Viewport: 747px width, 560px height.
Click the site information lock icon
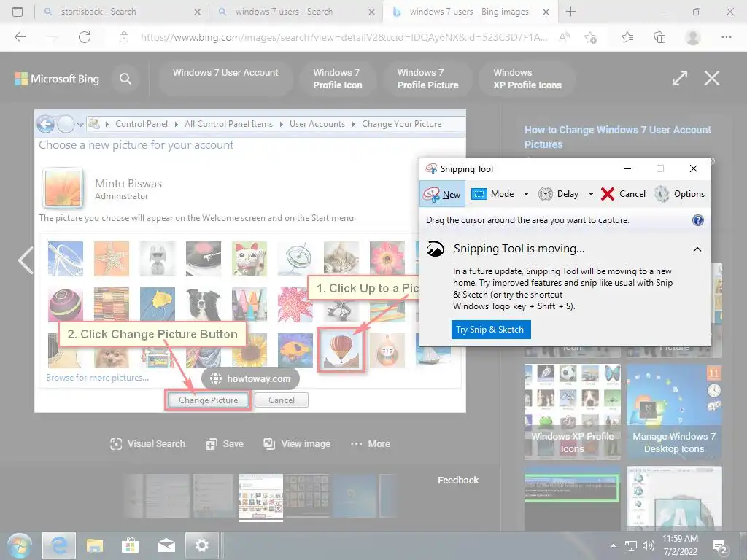(124, 37)
